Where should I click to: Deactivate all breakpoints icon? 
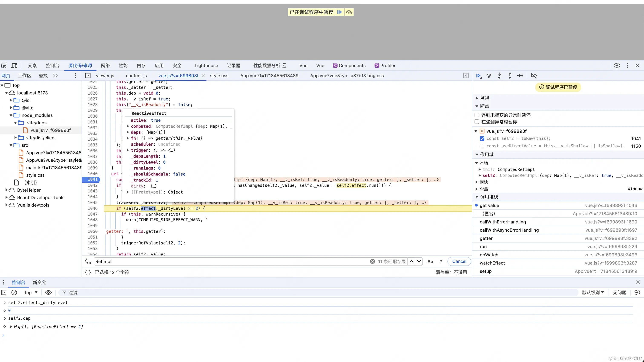coord(534,76)
